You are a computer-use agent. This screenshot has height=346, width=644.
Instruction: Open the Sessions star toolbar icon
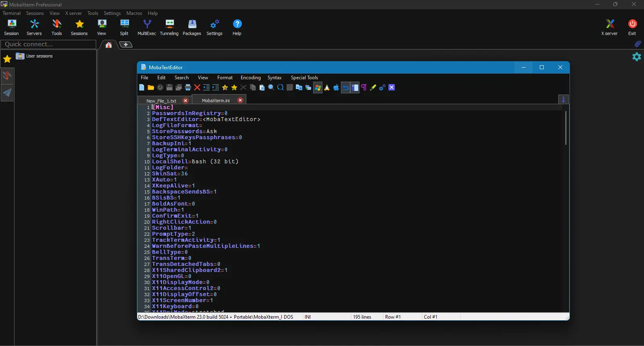point(79,27)
